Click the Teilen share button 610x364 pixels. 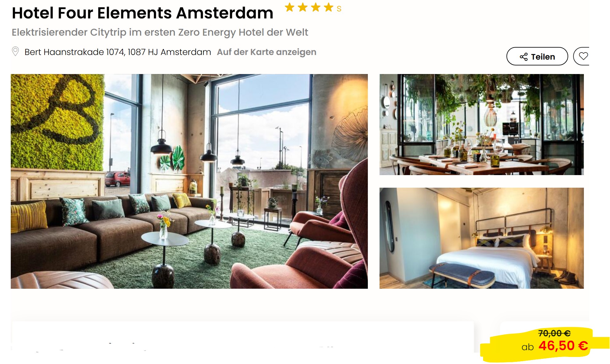[x=537, y=56]
